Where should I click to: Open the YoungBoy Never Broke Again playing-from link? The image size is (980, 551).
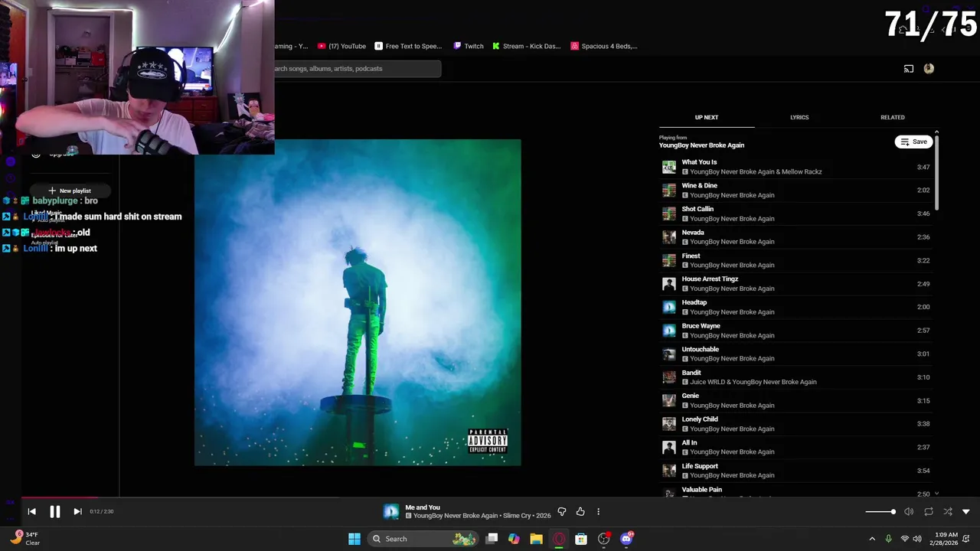click(x=701, y=145)
